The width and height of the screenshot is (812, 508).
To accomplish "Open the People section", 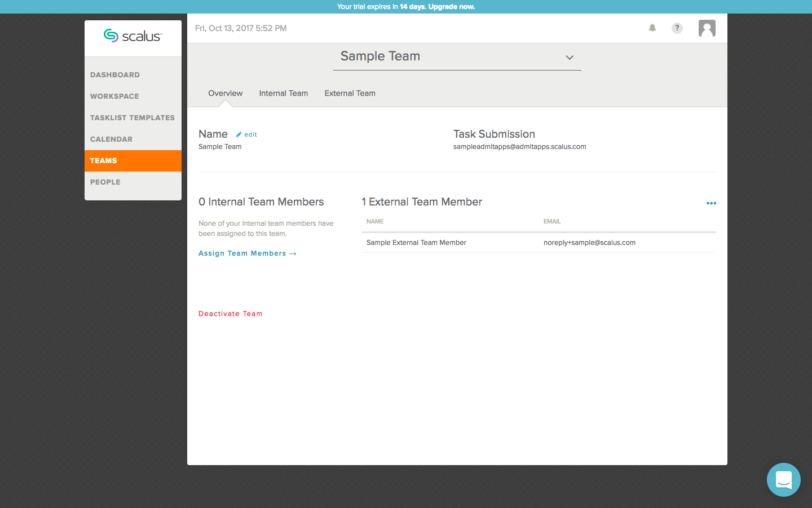I will 105,182.
